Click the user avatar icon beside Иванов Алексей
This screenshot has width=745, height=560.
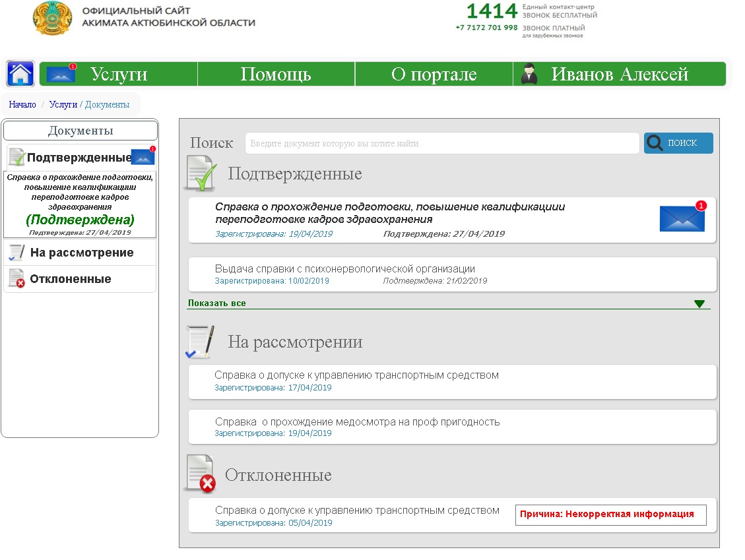529,74
